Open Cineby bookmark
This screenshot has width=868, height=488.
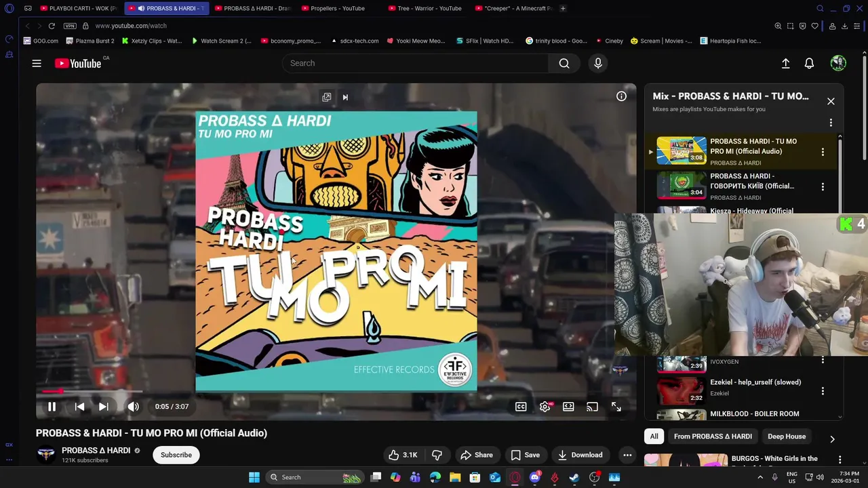[608, 41]
